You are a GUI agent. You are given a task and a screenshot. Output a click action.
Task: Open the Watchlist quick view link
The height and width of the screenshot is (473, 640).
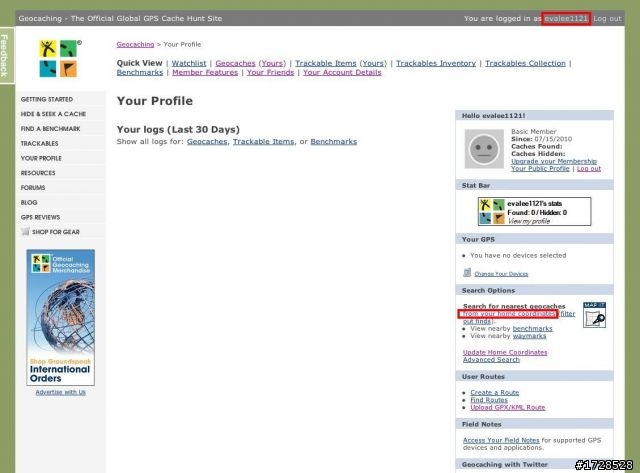(189, 63)
